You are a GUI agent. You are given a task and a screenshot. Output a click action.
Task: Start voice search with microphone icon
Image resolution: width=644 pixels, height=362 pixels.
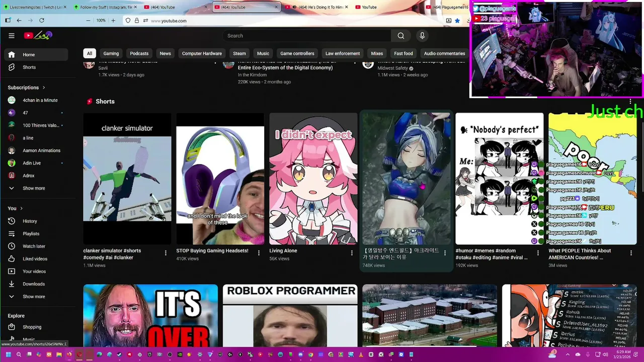click(422, 36)
